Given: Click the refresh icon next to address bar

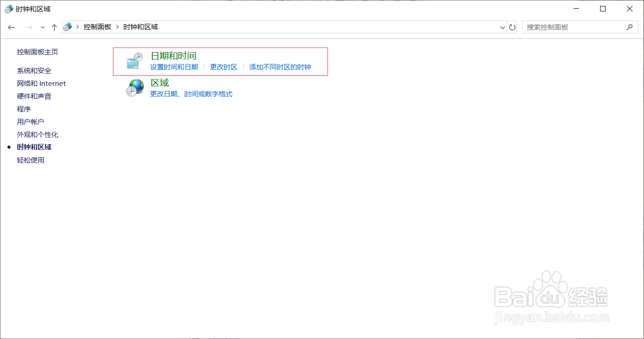Looking at the screenshot, I should point(512,26).
